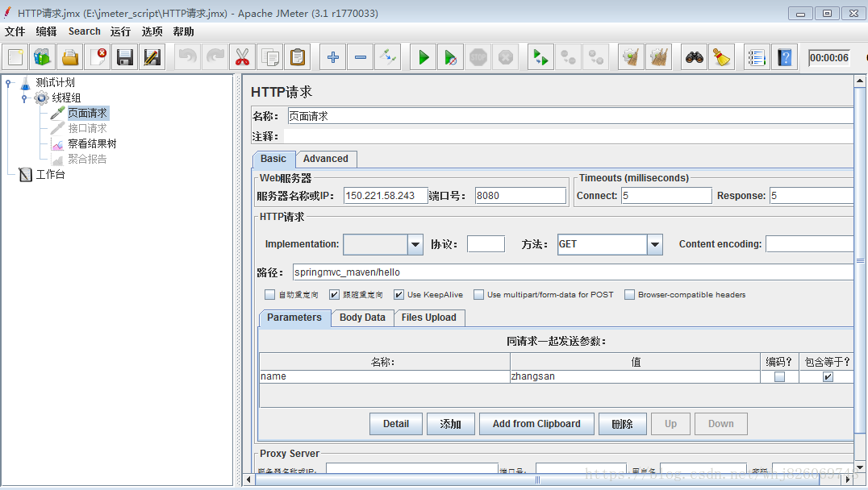Open the Templates toolbar icon
The image size is (868, 490).
(x=43, y=57)
